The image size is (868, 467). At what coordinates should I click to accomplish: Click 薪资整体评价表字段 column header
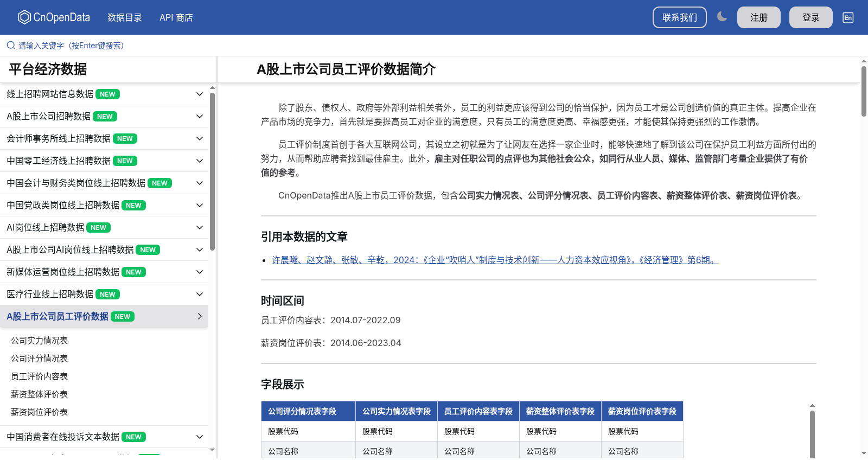coord(560,412)
